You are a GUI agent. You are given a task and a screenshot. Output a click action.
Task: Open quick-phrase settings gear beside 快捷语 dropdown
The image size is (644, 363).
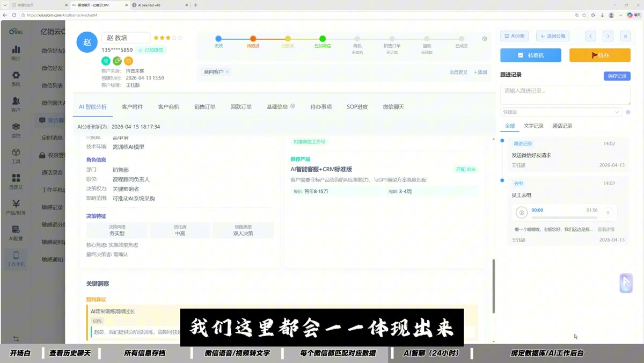tap(628, 112)
